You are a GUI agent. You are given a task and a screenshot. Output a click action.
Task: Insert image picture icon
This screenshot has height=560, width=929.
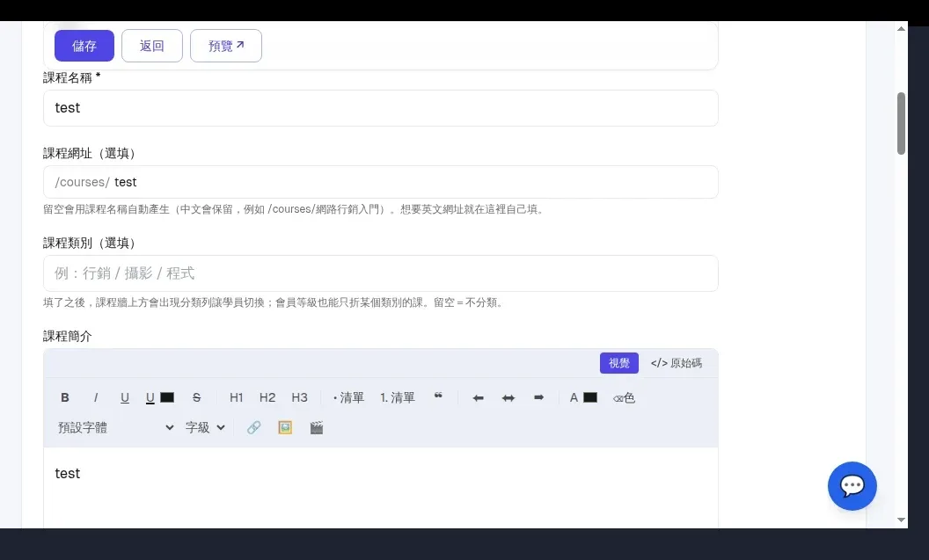coord(285,427)
